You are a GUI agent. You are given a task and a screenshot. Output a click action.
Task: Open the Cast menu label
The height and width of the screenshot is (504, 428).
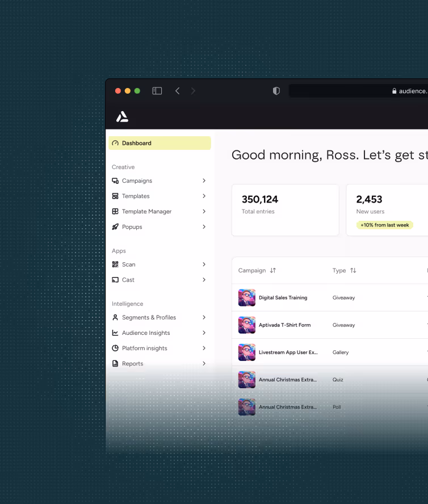pos(128,280)
